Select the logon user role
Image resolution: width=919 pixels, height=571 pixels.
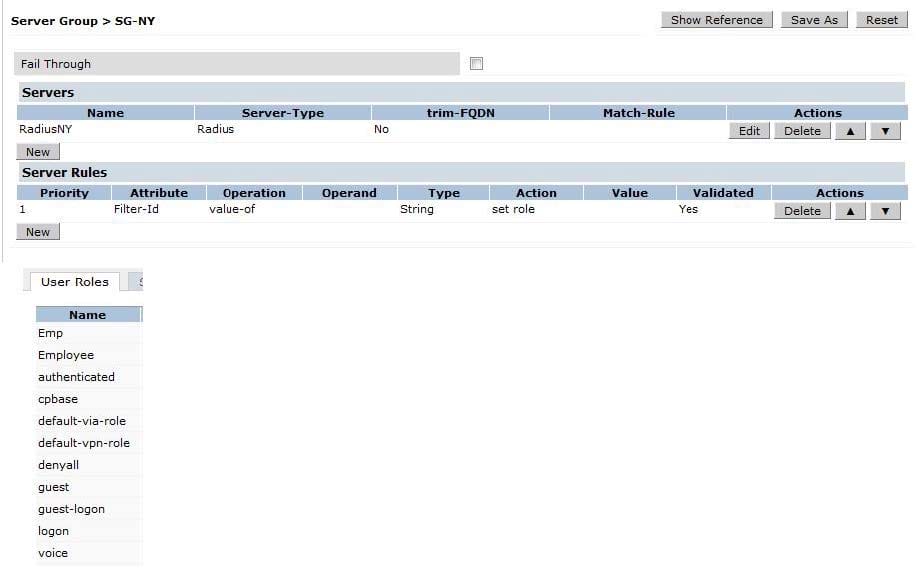click(53, 531)
